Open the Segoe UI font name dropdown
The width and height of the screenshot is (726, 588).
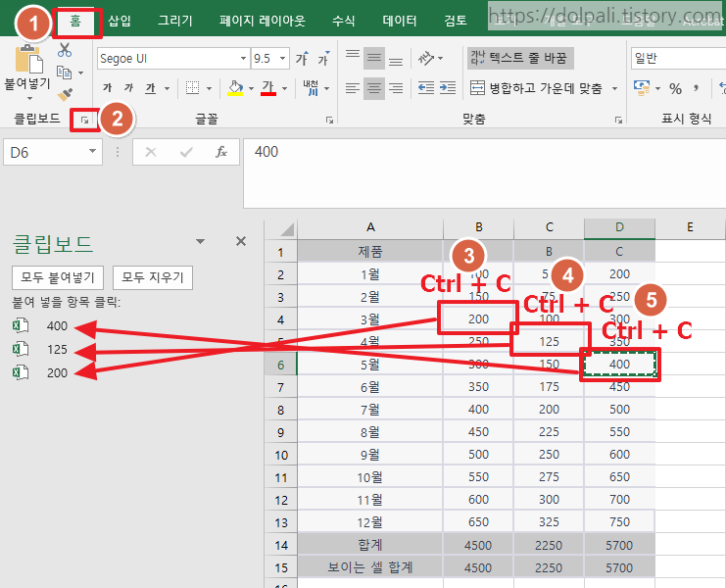click(x=243, y=59)
